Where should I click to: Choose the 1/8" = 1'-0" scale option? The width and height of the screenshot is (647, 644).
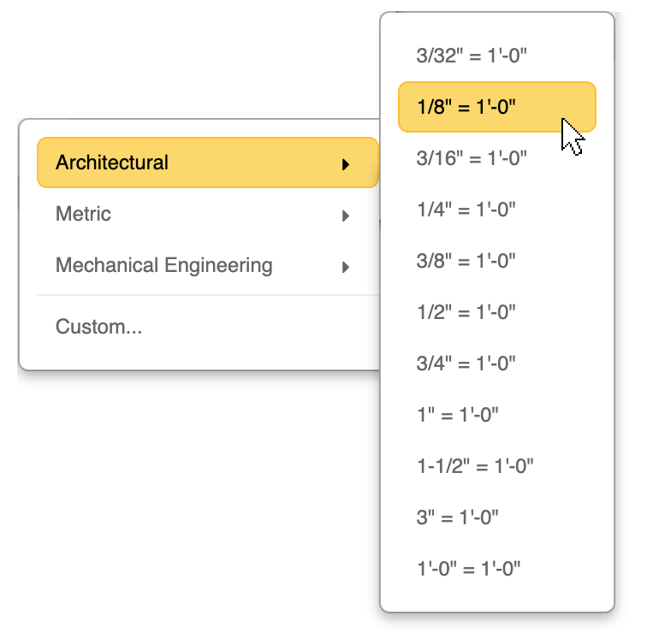pos(467,107)
